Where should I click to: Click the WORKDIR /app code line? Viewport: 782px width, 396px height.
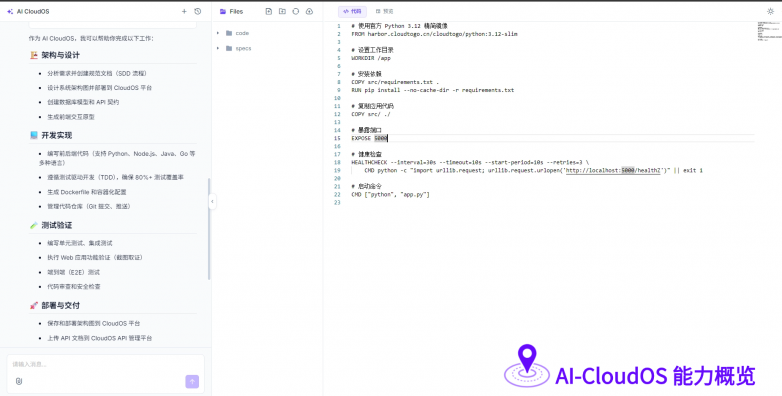point(371,58)
